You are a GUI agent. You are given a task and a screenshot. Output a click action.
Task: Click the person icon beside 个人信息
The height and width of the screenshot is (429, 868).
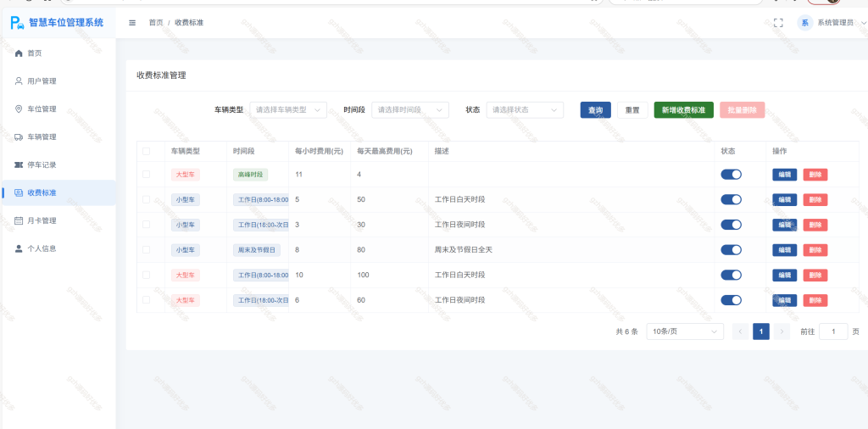19,248
